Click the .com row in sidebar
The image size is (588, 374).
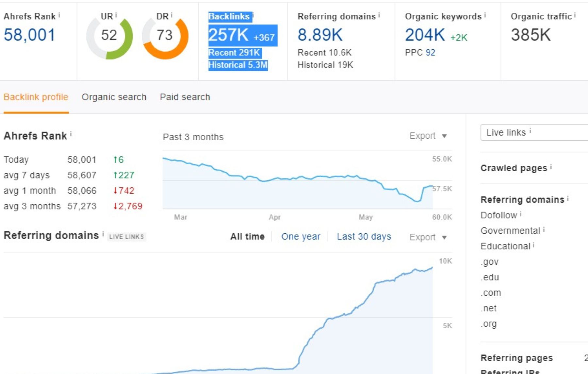tap(491, 293)
